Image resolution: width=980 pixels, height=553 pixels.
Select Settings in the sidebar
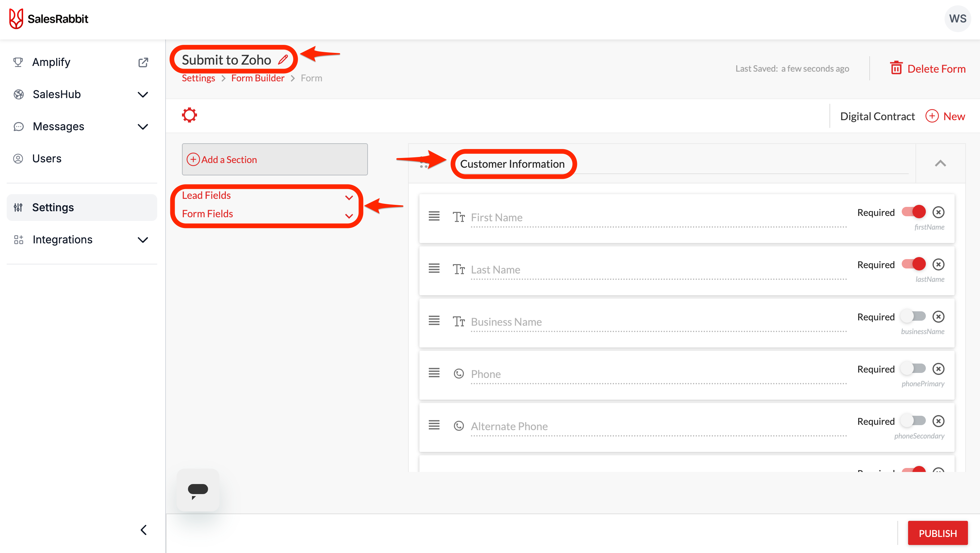pos(81,208)
